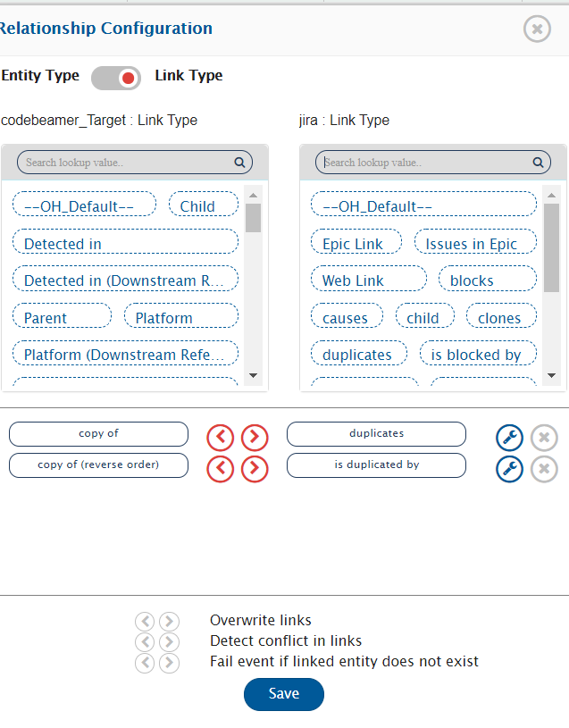This screenshot has height=728, width=569.
Task: Close the Relationship Configuration dialog
Action: point(537,29)
